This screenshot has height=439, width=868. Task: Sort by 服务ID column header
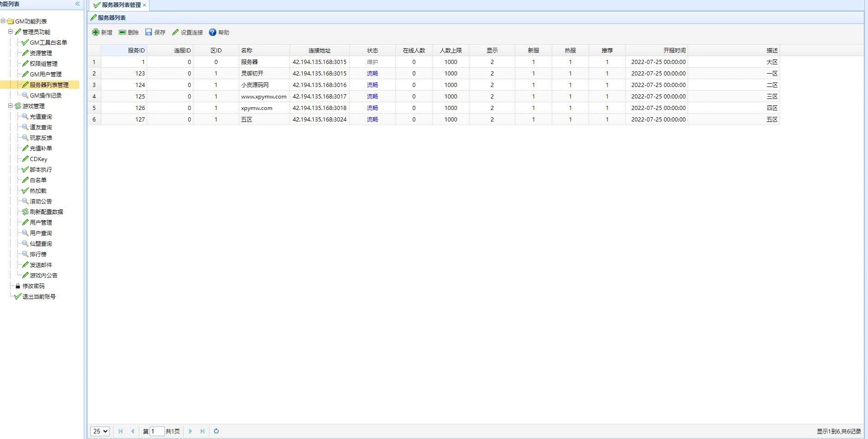tap(136, 51)
